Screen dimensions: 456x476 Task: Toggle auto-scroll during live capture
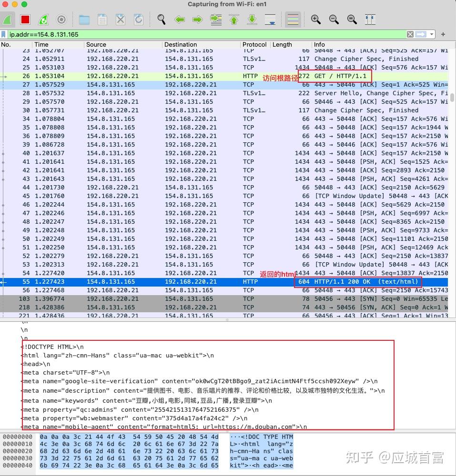(270, 20)
